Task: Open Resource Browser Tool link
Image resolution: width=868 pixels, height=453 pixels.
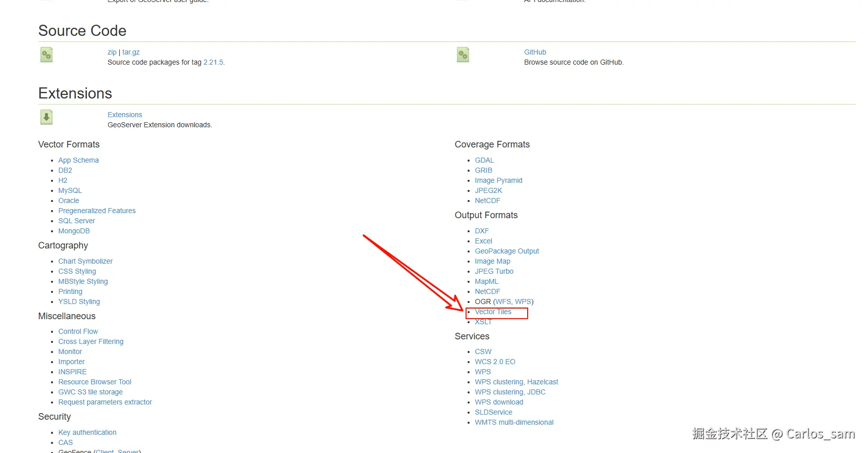Action: [x=95, y=382]
